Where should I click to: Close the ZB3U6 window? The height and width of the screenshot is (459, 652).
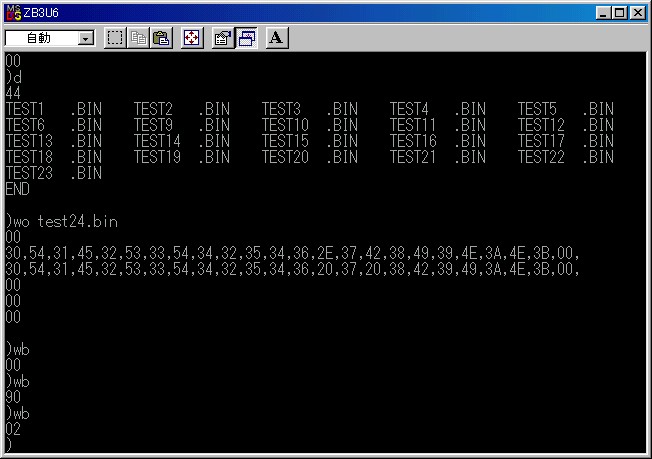[638, 13]
